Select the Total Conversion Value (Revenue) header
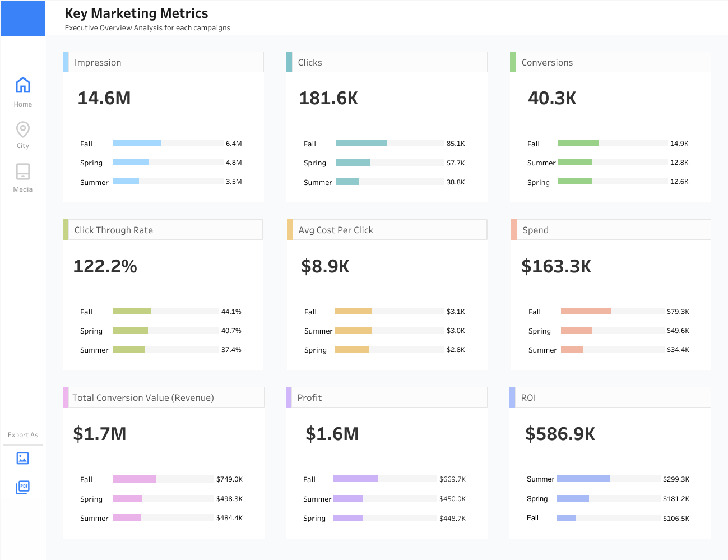 [x=163, y=397]
